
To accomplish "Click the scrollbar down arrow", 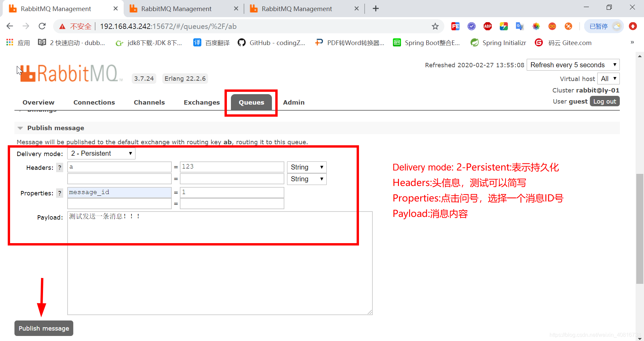I will tap(640, 338).
